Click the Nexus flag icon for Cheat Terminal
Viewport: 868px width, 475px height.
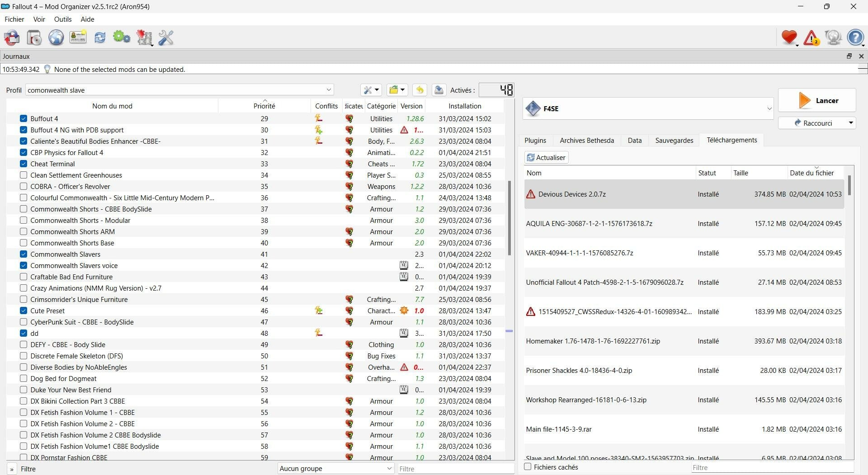(349, 164)
